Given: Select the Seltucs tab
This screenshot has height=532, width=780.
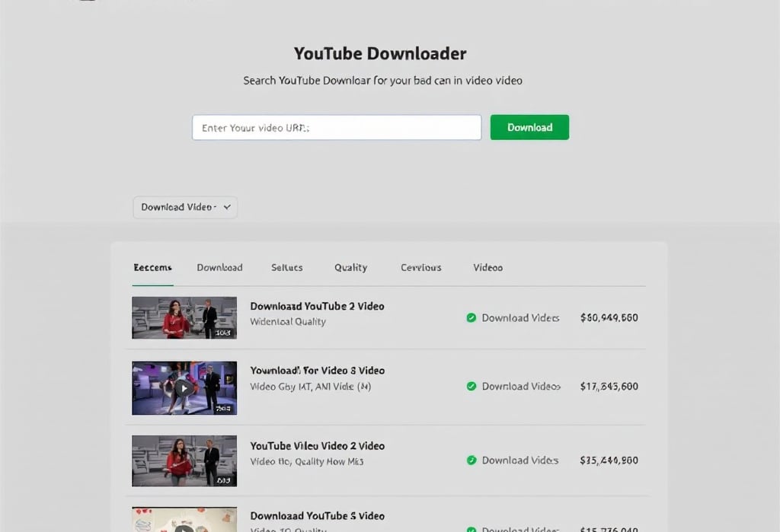Looking at the screenshot, I should (x=287, y=267).
